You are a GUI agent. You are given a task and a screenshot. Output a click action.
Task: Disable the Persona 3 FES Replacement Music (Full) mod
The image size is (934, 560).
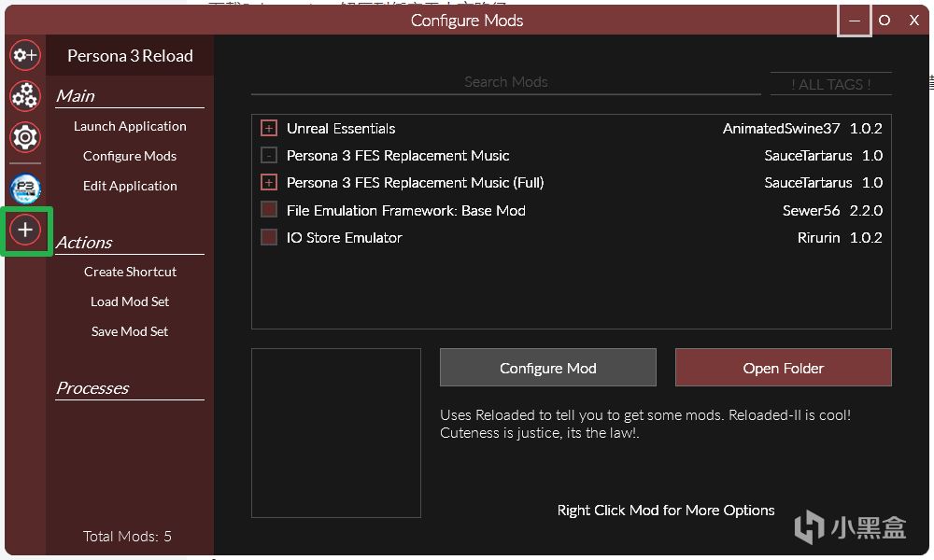[x=269, y=183]
